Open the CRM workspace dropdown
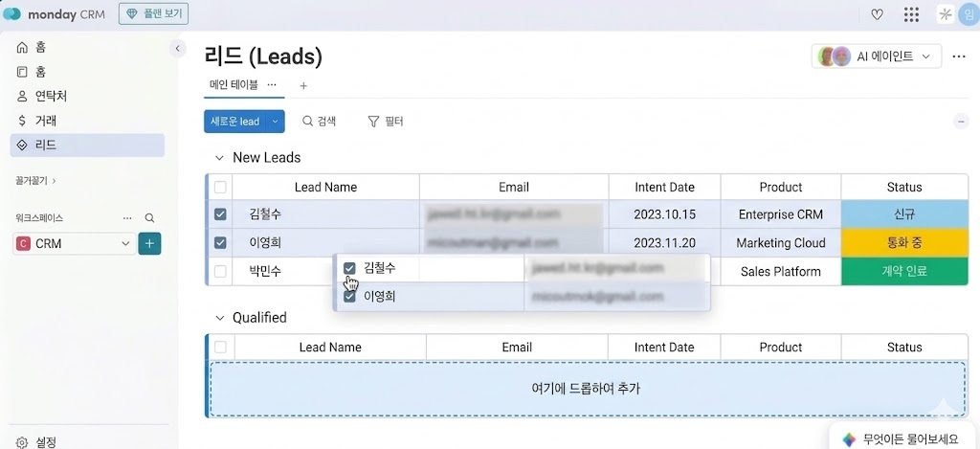 pyautogui.click(x=74, y=244)
